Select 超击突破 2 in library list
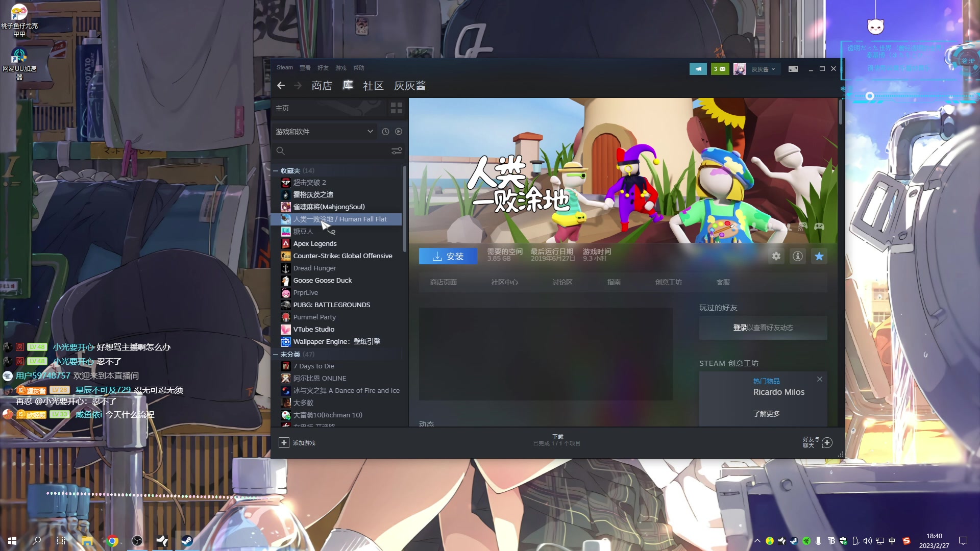Image resolution: width=980 pixels, height=551 pixels. (x=337, y=182)
